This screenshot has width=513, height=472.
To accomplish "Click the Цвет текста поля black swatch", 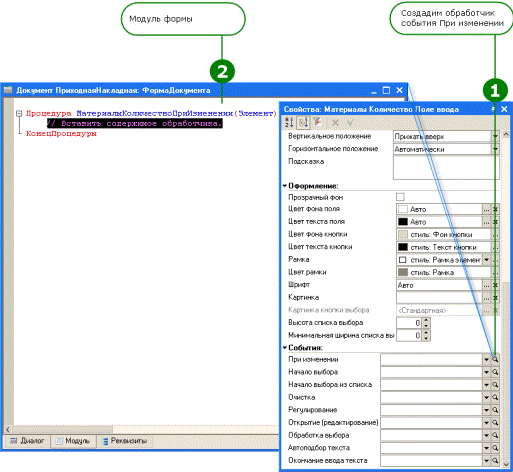I will (403, 222).
